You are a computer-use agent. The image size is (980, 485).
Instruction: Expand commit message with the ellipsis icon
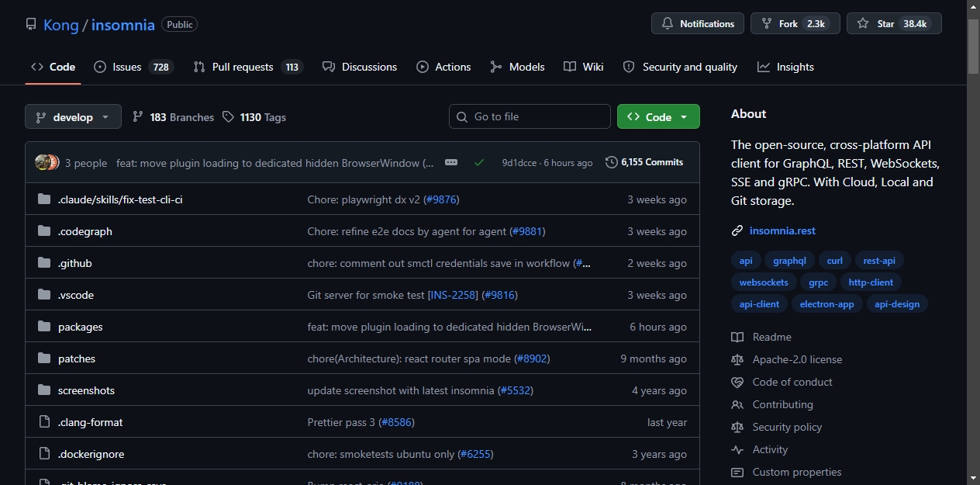click(x=451, y=162)
